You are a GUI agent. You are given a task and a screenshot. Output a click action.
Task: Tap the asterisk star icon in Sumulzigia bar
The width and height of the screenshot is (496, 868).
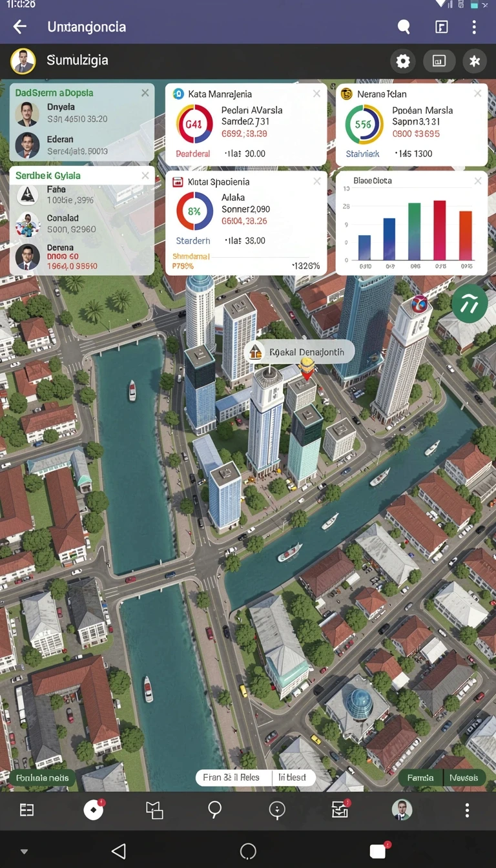475,61
